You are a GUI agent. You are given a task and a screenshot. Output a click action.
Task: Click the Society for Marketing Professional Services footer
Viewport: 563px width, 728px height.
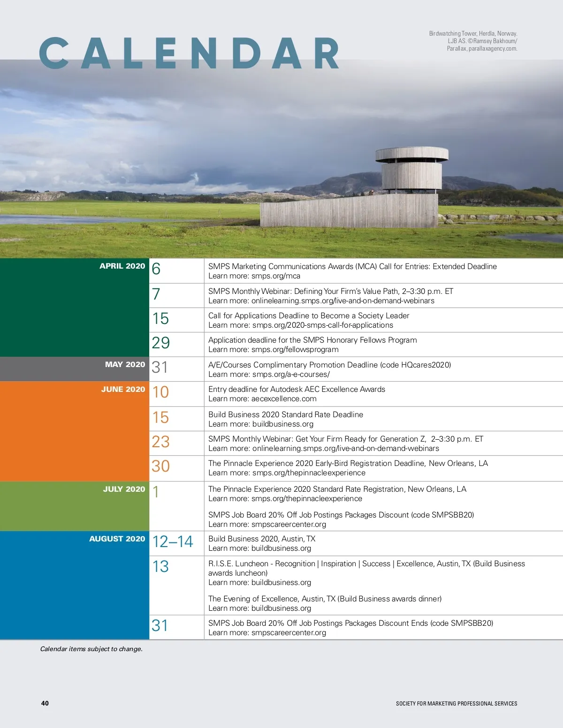point(456,704)
